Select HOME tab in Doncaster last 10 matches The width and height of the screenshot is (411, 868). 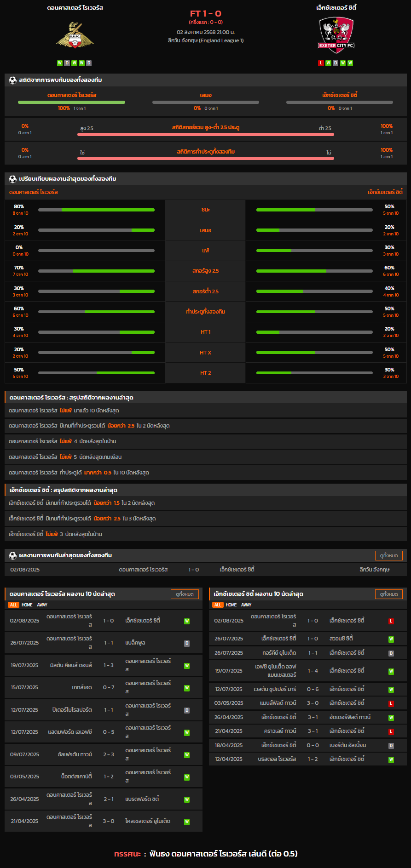[27, 605]
